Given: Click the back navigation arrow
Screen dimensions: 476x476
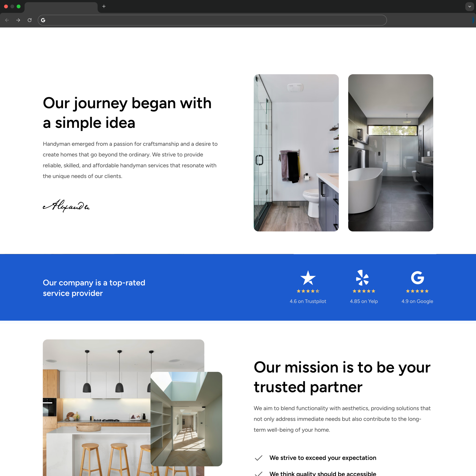Looking at the screenshot, I should point(7,20).
